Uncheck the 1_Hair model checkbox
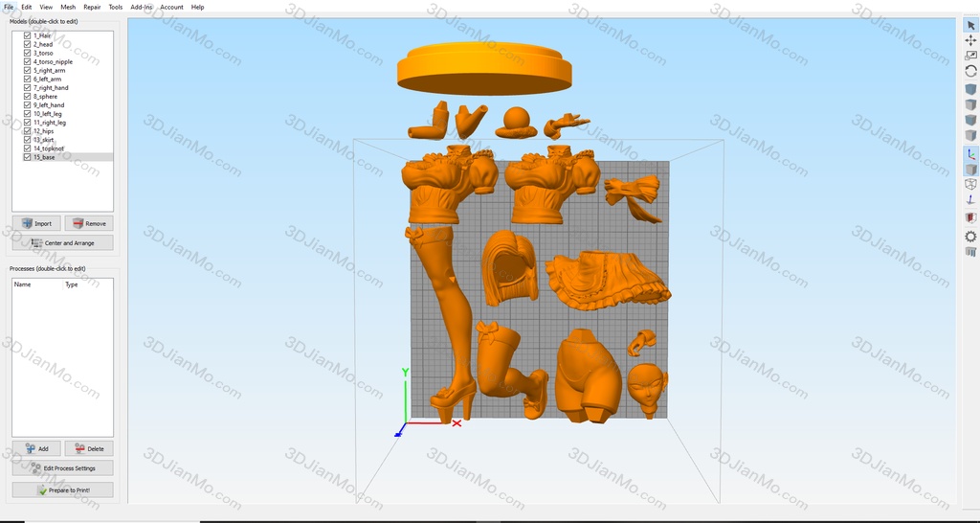Image resolution: width=980 pixels, height=523 pixels. tap(27, 35)
